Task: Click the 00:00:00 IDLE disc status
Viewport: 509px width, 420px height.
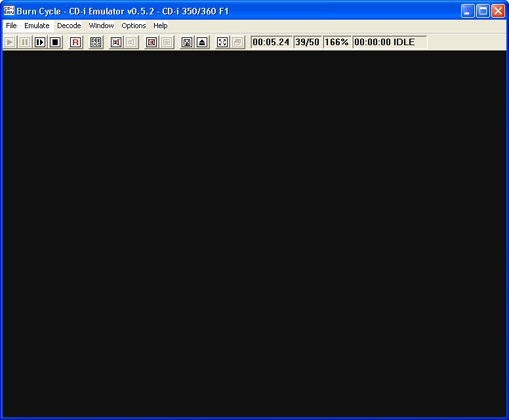Action: [x=389, y=42]
